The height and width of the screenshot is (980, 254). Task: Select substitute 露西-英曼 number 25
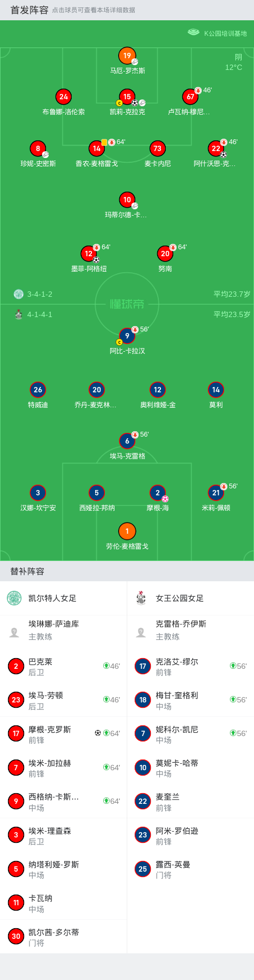[x=190, y=870]
